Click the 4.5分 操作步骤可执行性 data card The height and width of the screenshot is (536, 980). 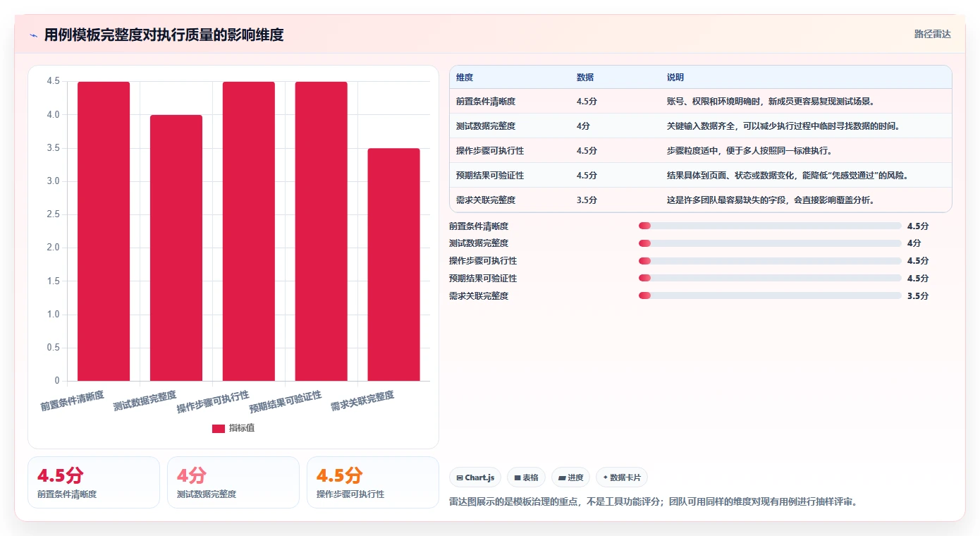tap(373, 482)
